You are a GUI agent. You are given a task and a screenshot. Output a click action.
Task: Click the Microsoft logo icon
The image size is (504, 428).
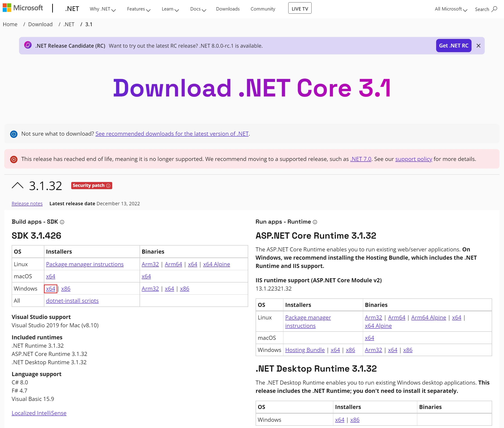pyautogui.click(x=7, y=8)
